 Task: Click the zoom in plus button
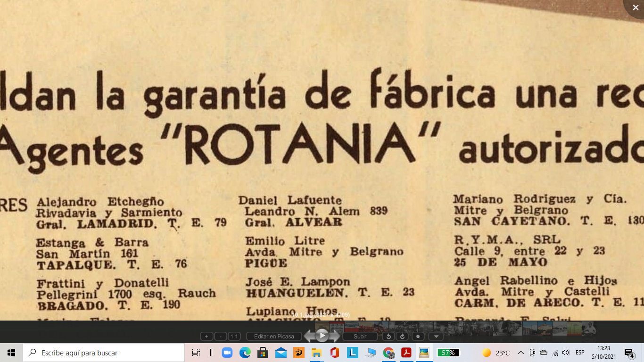(206, 337)
